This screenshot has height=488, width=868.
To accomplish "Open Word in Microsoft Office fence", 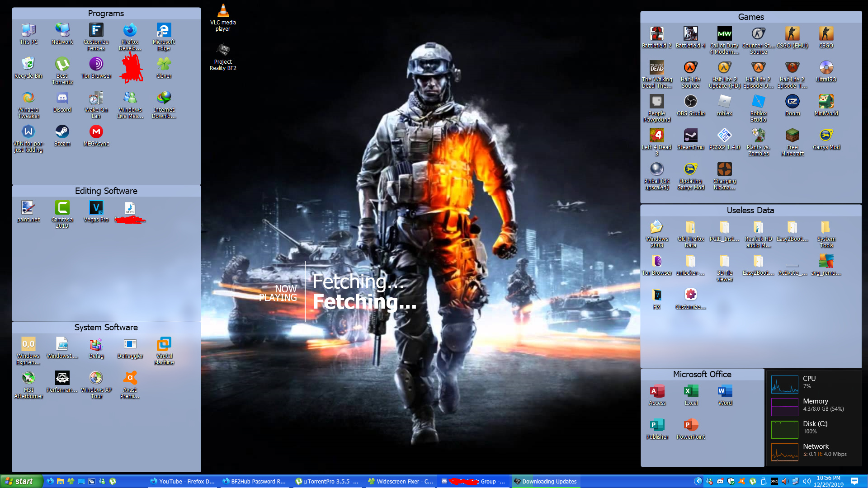I will (725, 395).
